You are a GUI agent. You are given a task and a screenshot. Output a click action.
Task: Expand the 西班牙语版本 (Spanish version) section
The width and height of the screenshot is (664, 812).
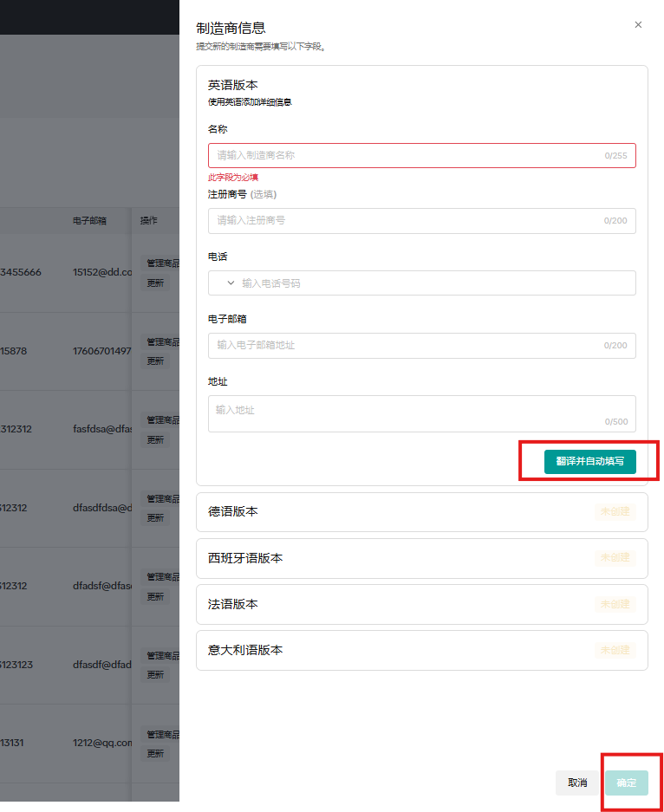pyautogui.click(x=421, y=557)
